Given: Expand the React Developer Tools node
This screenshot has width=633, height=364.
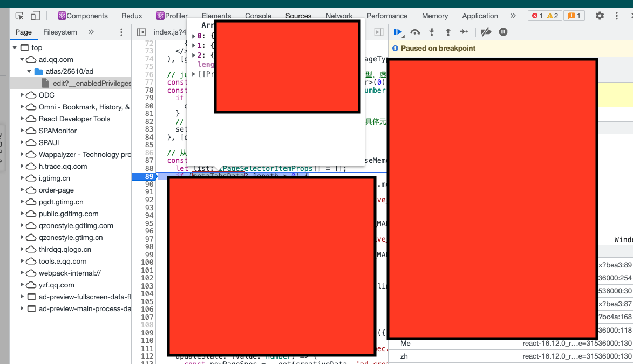Looking at the screenshot, I should [x=22, y=119].
